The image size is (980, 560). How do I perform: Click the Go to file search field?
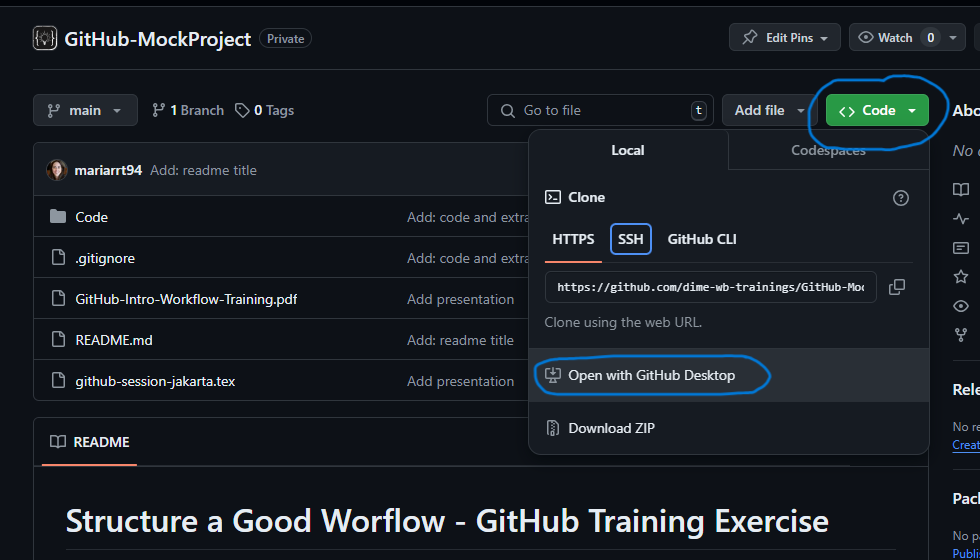click(600, 110)
